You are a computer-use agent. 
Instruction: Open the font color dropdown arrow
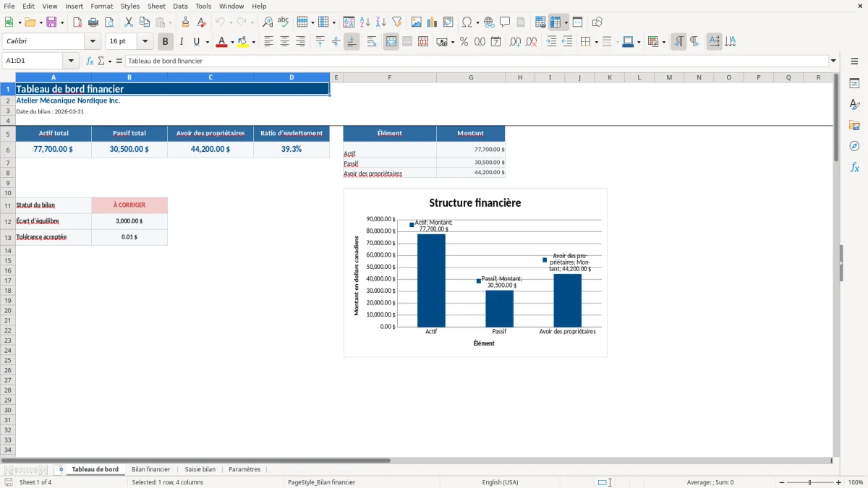[231, 42]
